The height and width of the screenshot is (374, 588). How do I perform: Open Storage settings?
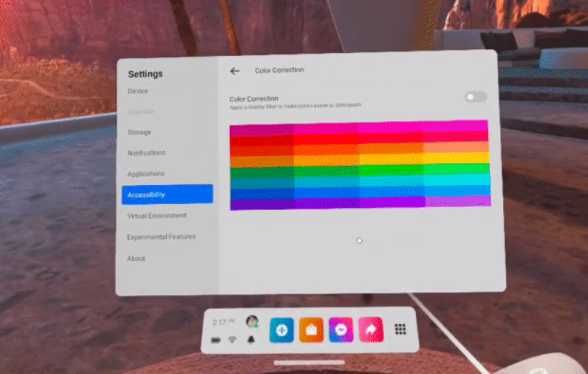[x=140, y=132]
